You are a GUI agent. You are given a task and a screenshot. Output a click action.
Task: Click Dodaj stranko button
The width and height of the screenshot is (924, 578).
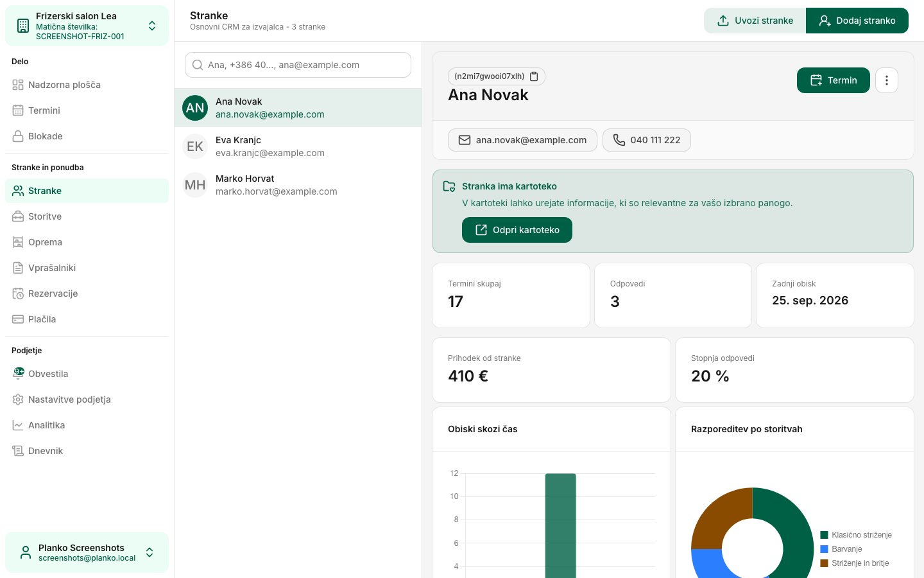click(x=857, y=21)
